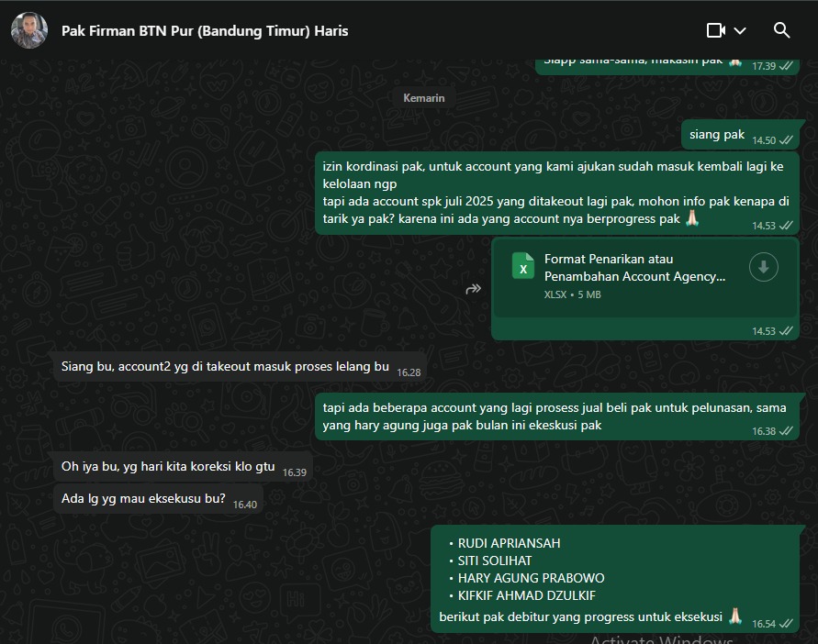
Task: Click read receipt ticks on 16.54 message
Action: pos(786,624)
